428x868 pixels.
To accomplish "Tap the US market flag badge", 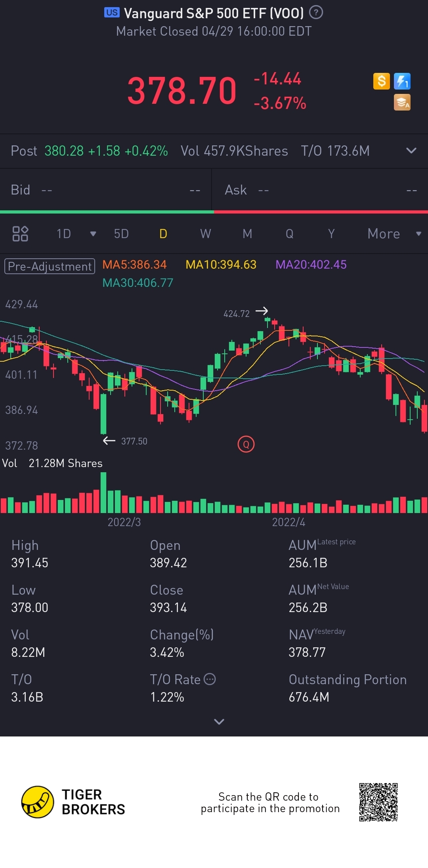I will pos(112,12).
